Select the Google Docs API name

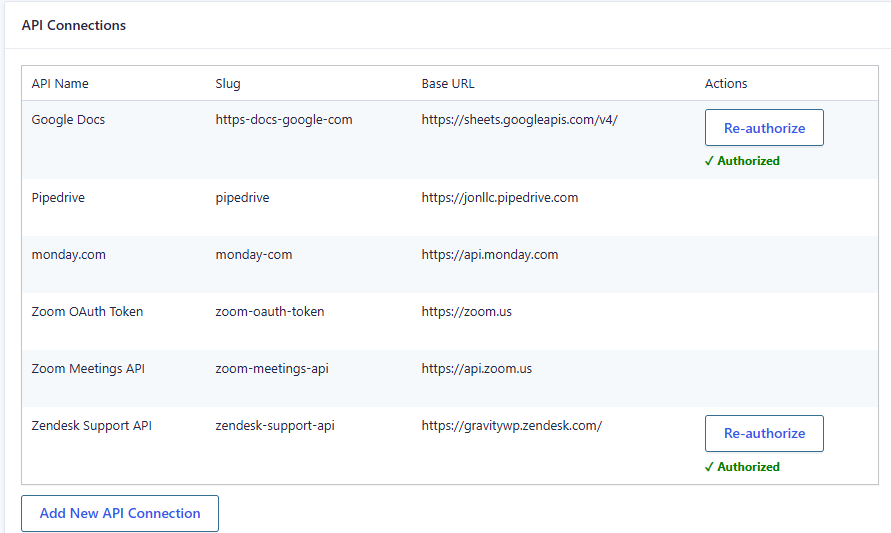click(68, 120)
